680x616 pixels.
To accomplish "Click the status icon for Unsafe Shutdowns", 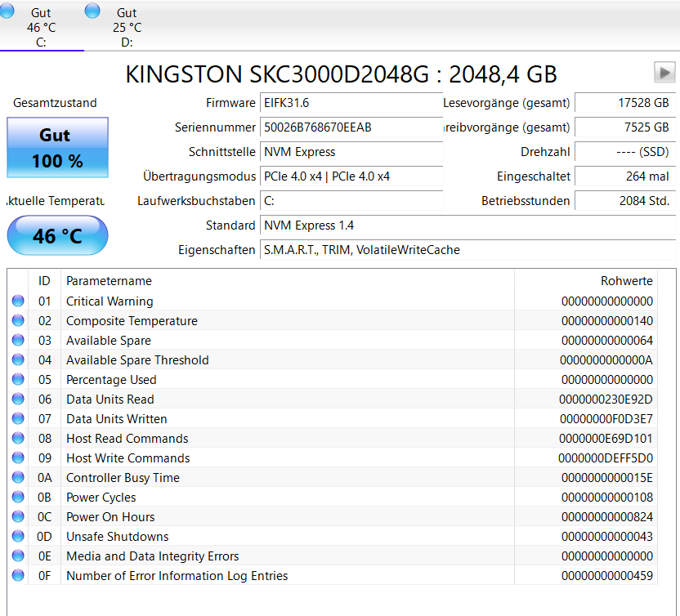I will (x=18, y=536).
